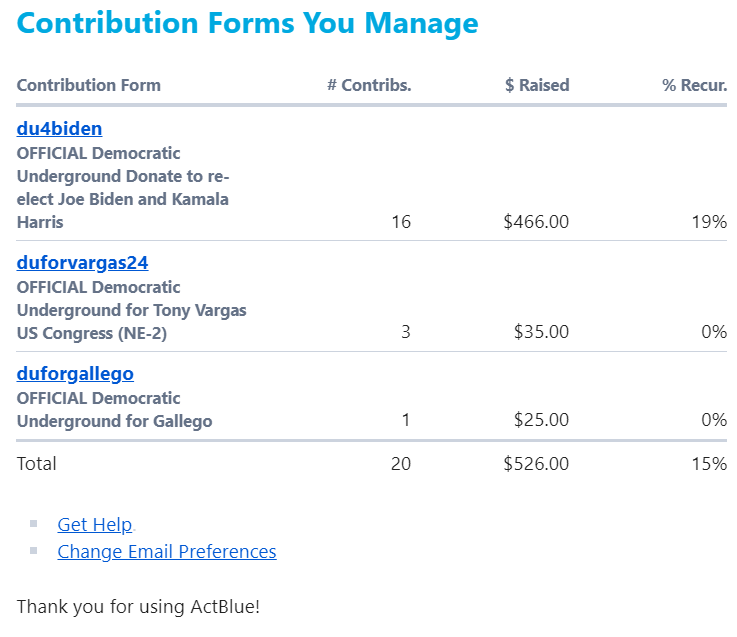
Task: Click the 15% total recurring value
Action: 709,463
